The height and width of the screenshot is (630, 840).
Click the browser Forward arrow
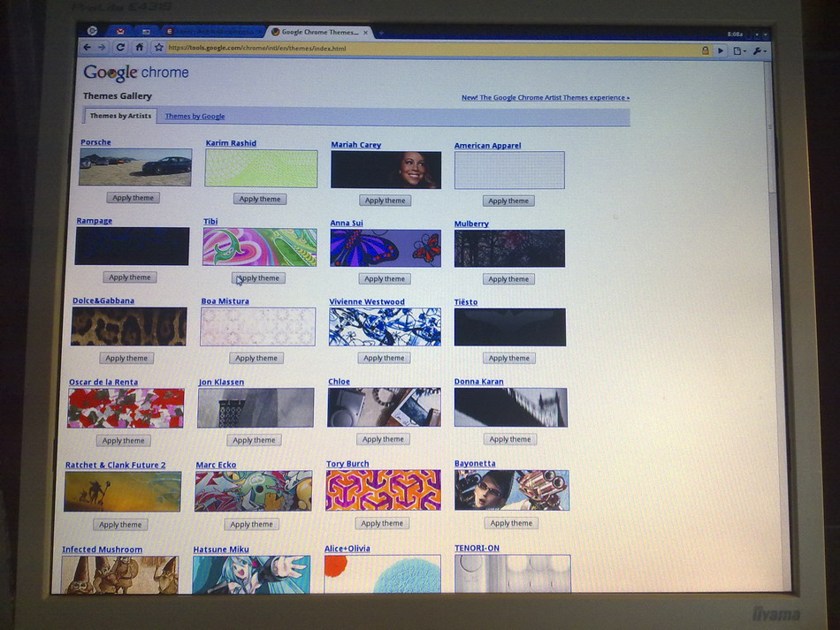coord(103,47)
